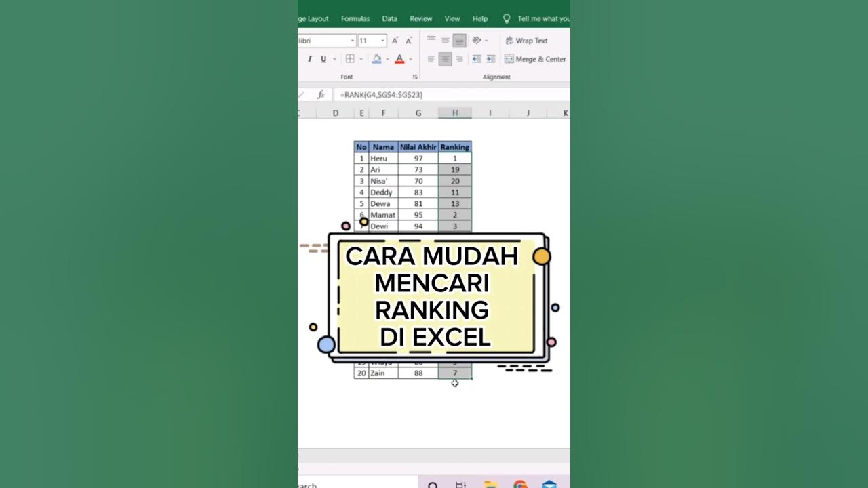The height and width of the screenshot is (488, 868).
Task: Select Zain's Nilai Akhir value 88
Action: [x=418, y=373]
